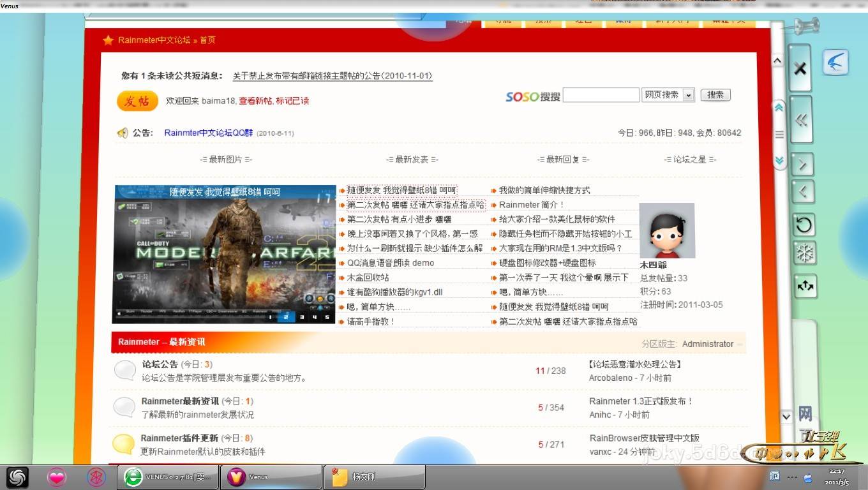Screen dimensions: 868x490
Task: Open the reply 大家现在用的RM是1.3中文版吗？
Action: [561, 248]
